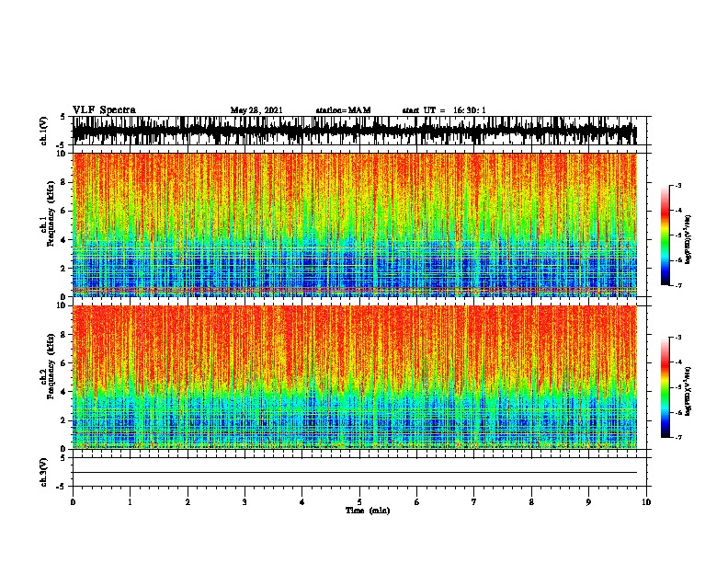Click the ch.1 frequency axis 4 kHz tick label
This screenshot has width=728, height=563.
64,240
